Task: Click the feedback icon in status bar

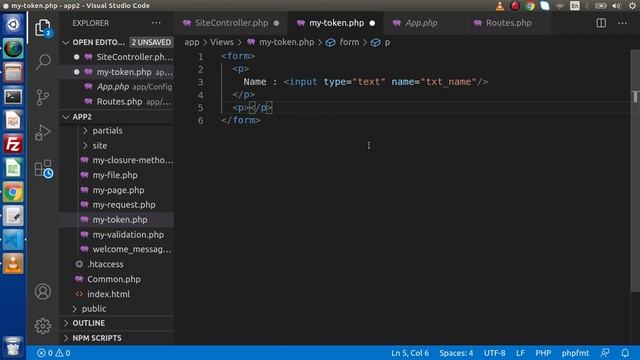Action: click(x=605, y=353)
